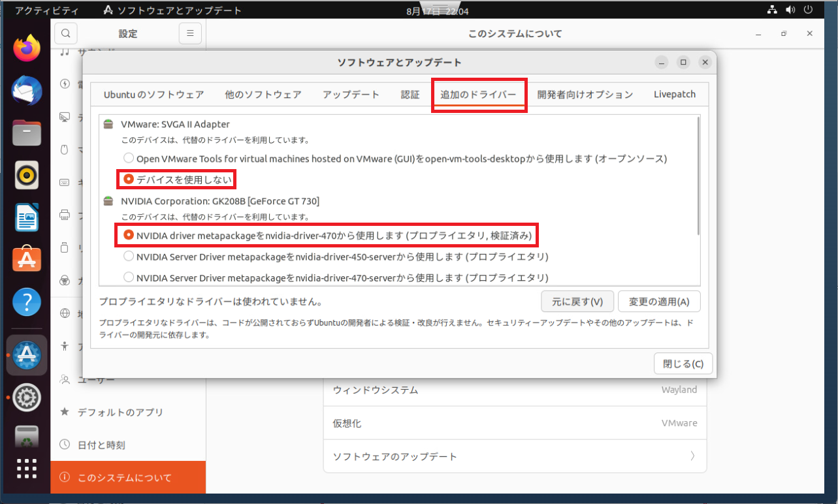
Task: Open ユーザー in Settings sidebar
Action: tap(128, 379)
